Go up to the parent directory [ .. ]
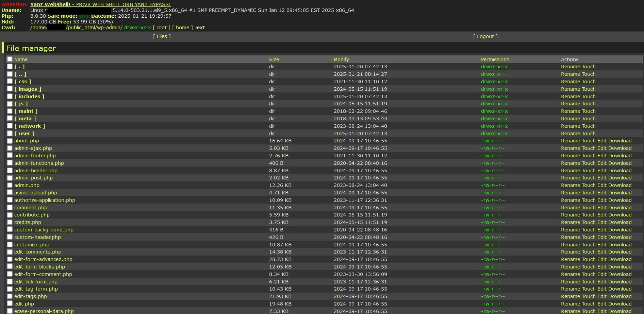The width and height of the screenshot is (644, 314). click(x=21, y=74)
